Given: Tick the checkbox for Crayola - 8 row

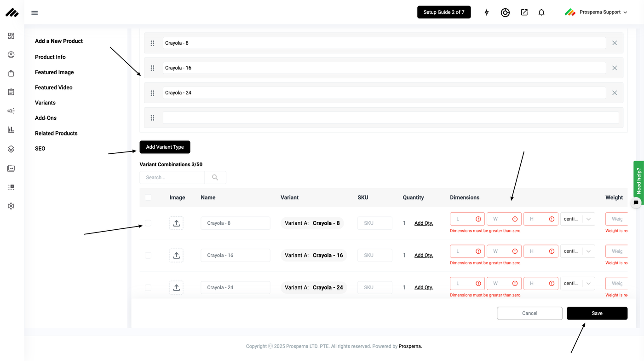Looking at the screenshot, I should pos(148,223).
